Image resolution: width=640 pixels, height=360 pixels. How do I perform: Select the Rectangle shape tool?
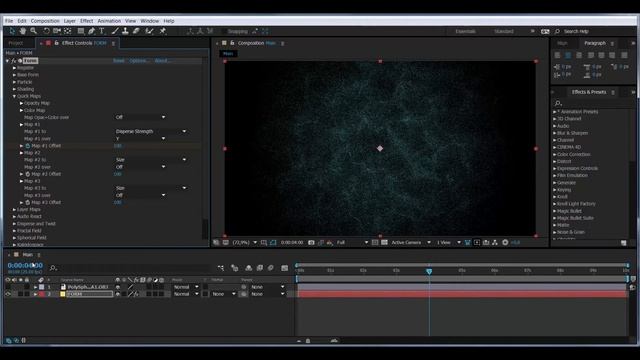pos(81,31)
